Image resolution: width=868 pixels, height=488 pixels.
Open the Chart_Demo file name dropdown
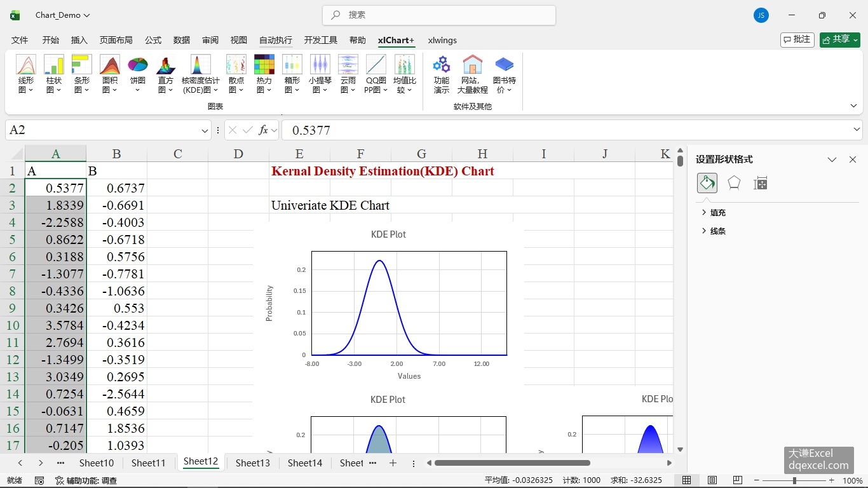click(63, 15)
